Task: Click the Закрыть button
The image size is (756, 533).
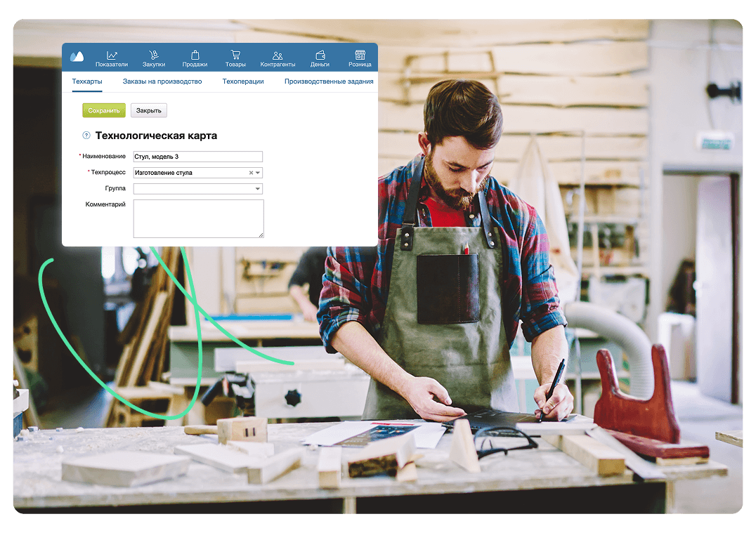Action: (x=148, y=110)
